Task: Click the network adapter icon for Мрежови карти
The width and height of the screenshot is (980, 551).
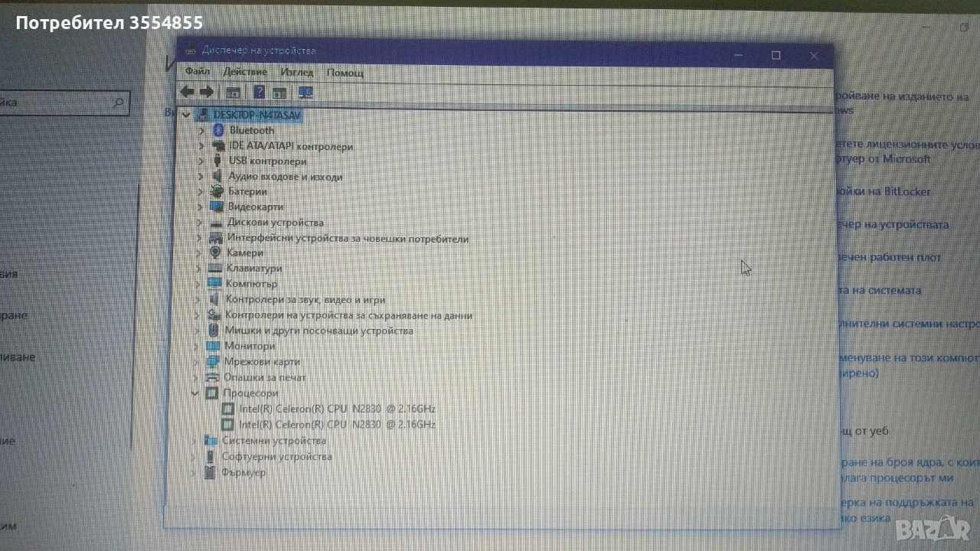Action: [214, 361]
